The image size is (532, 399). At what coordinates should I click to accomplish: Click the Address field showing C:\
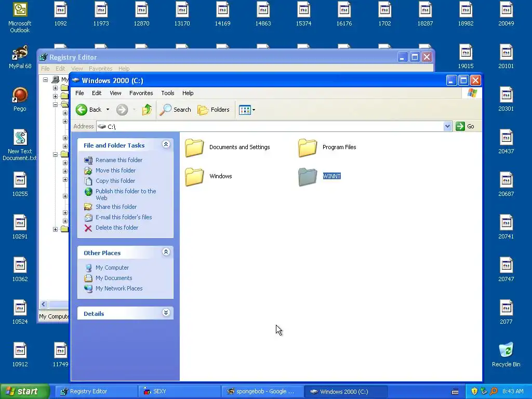point(270,126)
